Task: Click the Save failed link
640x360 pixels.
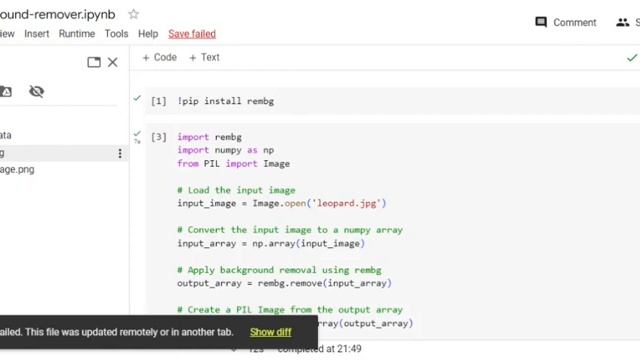Action: [192, 34]
